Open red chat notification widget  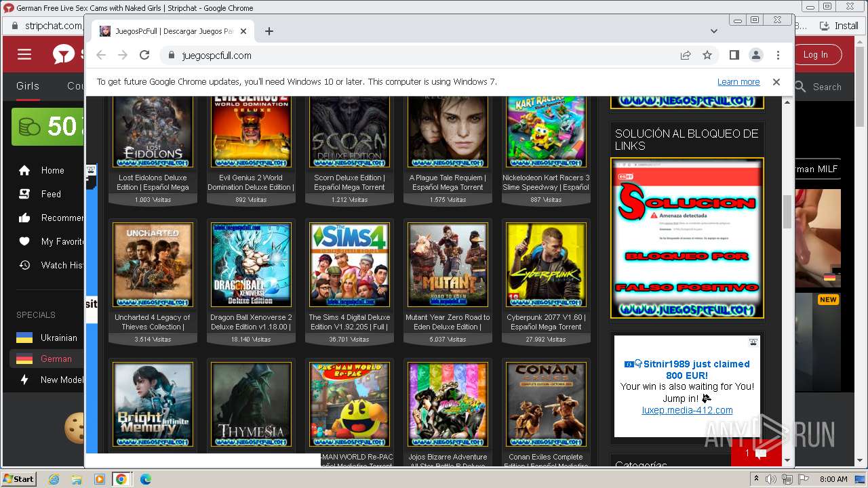point(756,453)
